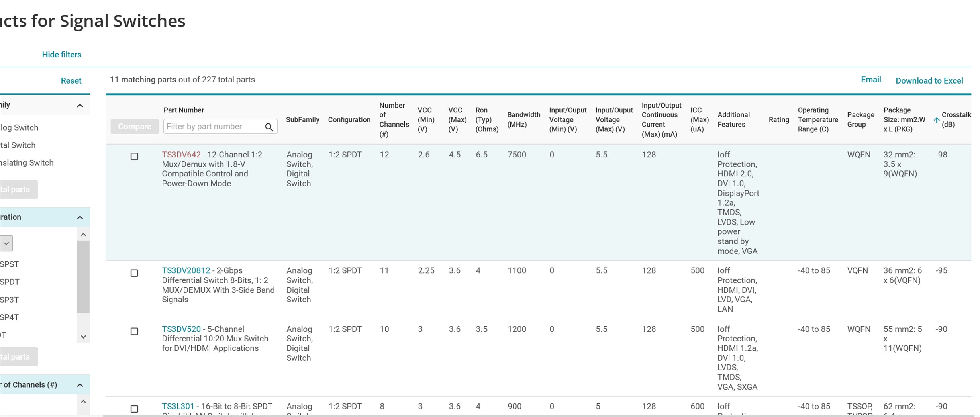Click the Crosstalk sort arrow icon
This screenshot has height=417, width=980.
click(x=937, y=120)
